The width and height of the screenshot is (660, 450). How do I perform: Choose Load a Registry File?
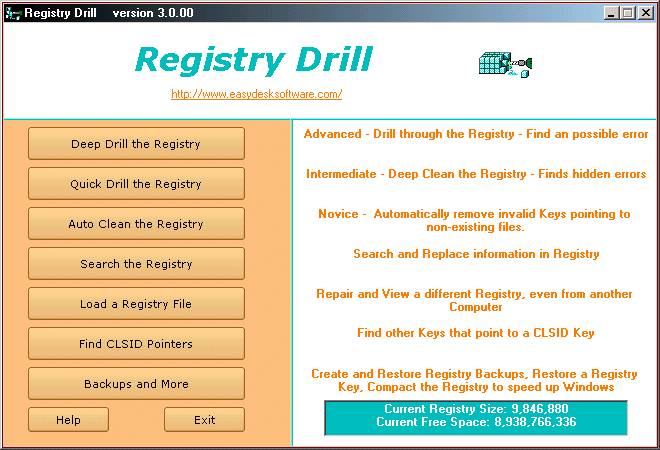click(136, 304)
